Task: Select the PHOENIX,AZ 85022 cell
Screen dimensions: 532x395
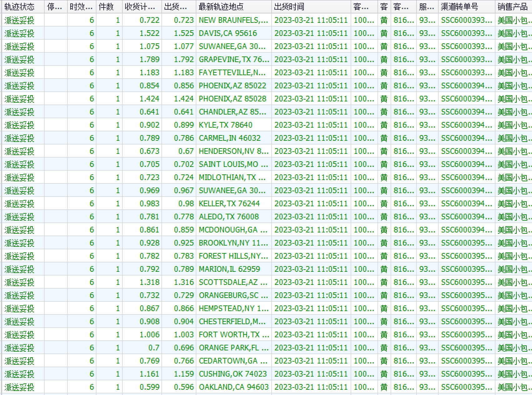Action: click(234, 86)
